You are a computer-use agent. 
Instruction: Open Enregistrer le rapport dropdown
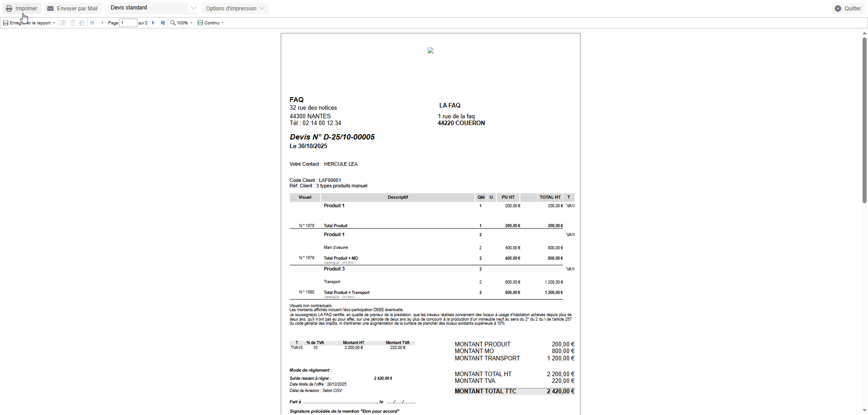(x=29, y=23)
